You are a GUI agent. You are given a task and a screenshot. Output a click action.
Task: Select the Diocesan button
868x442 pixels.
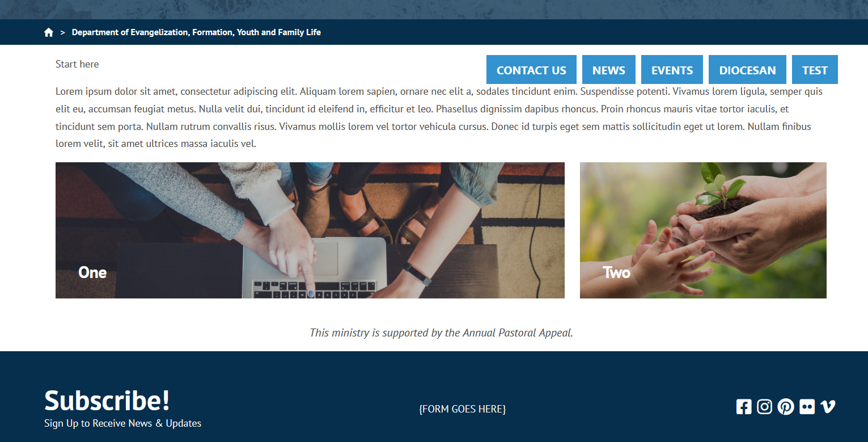747,70
